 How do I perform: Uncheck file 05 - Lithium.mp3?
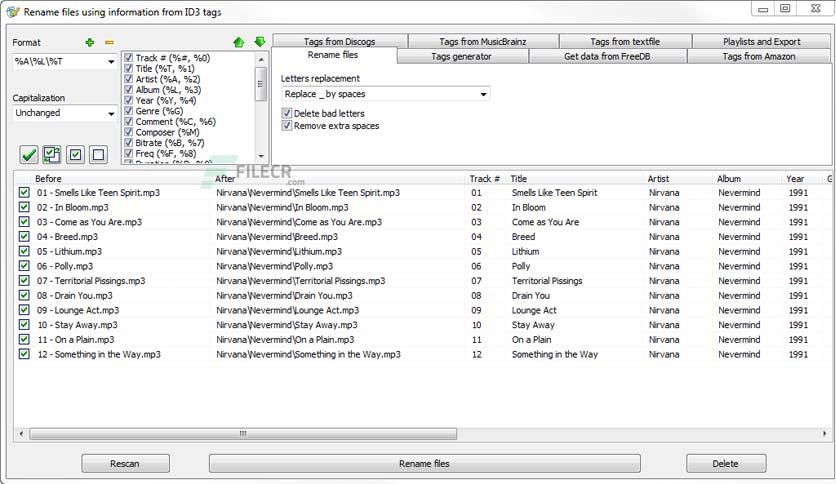point(24,251)
